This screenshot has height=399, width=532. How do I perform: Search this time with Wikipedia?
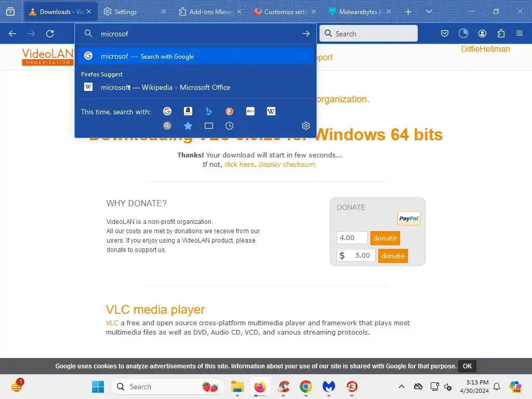click(271, 111)
